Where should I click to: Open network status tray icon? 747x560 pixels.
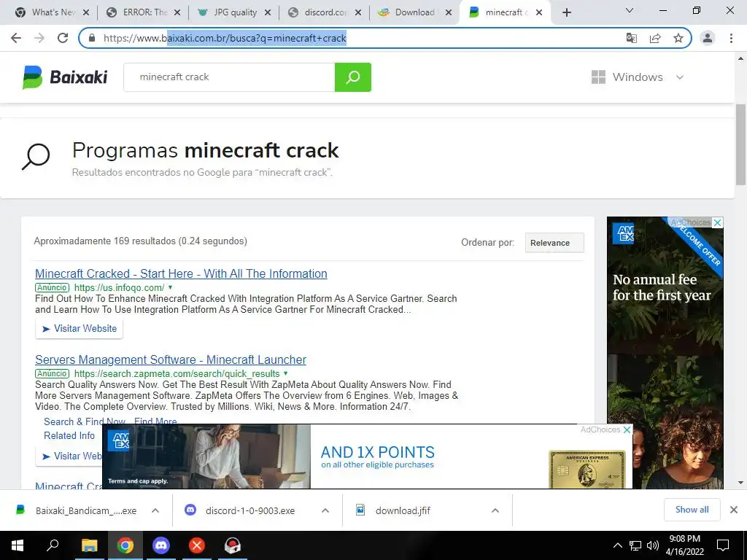[635, 545]
